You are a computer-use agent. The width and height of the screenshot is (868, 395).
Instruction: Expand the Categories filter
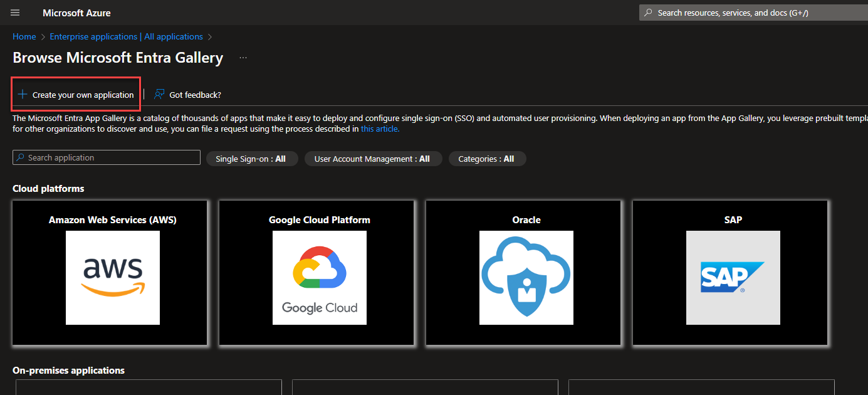coord(486,159)
